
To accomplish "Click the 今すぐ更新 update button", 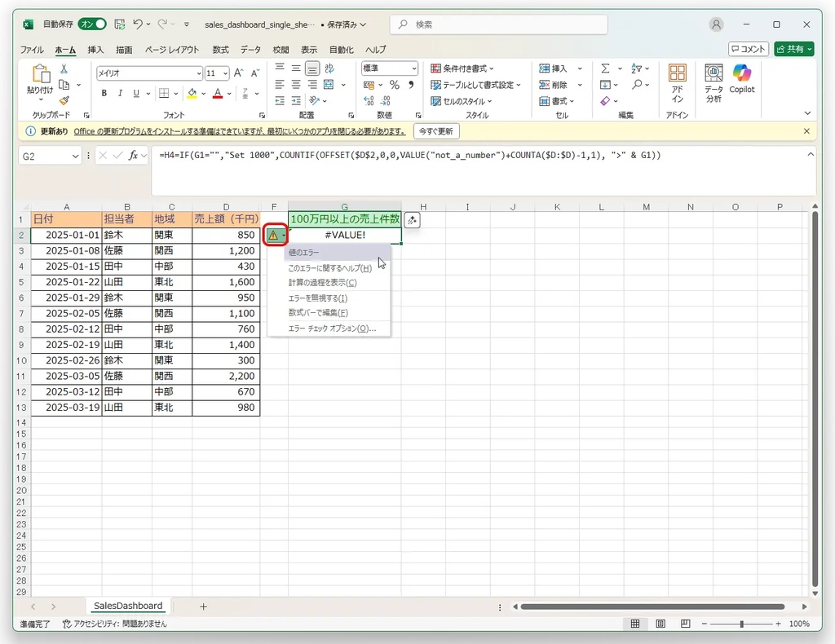I will [436, 131].
